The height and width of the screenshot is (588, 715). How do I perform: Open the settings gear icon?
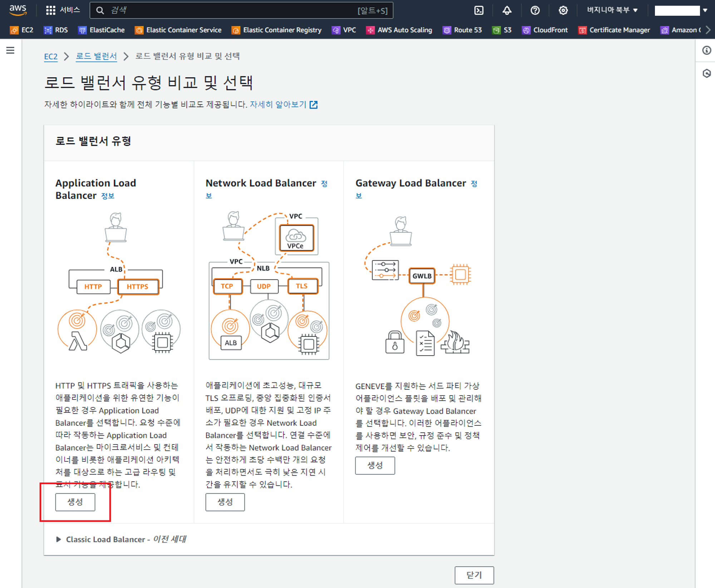pos(563,10)
